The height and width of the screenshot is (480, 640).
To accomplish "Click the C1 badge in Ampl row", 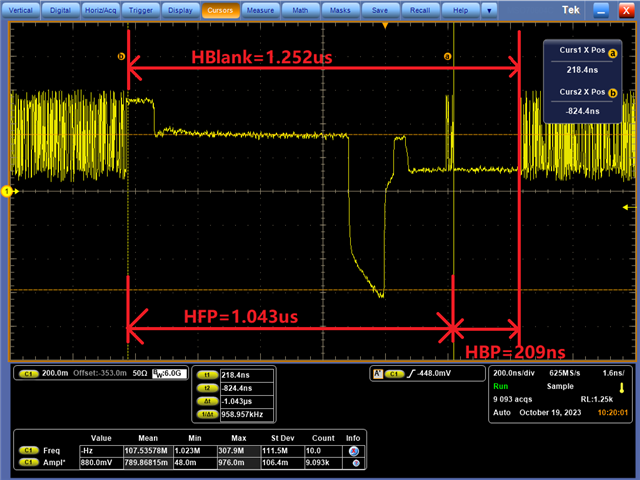I will tap(29, 462).
